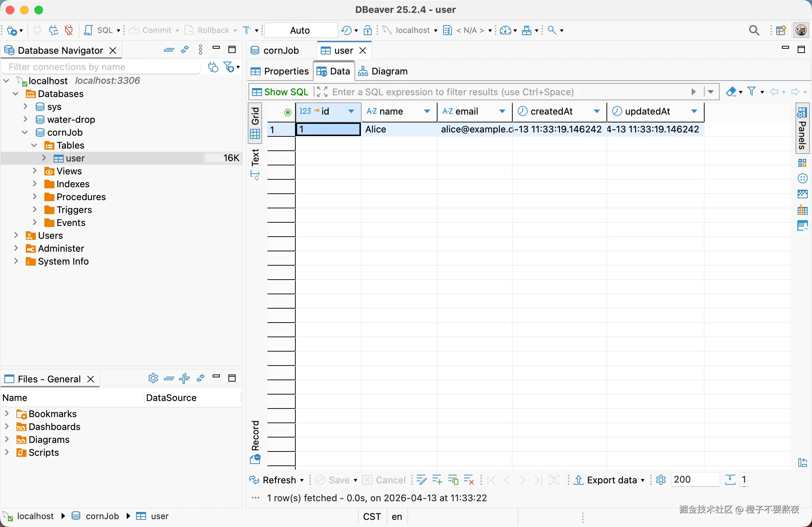Expand the water-drop database node

25,119
